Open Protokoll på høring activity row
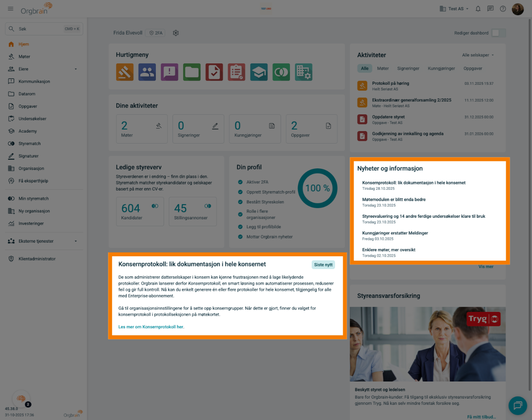Image resolution: width=532 pixels, height=420 pixels. point(425,86)
